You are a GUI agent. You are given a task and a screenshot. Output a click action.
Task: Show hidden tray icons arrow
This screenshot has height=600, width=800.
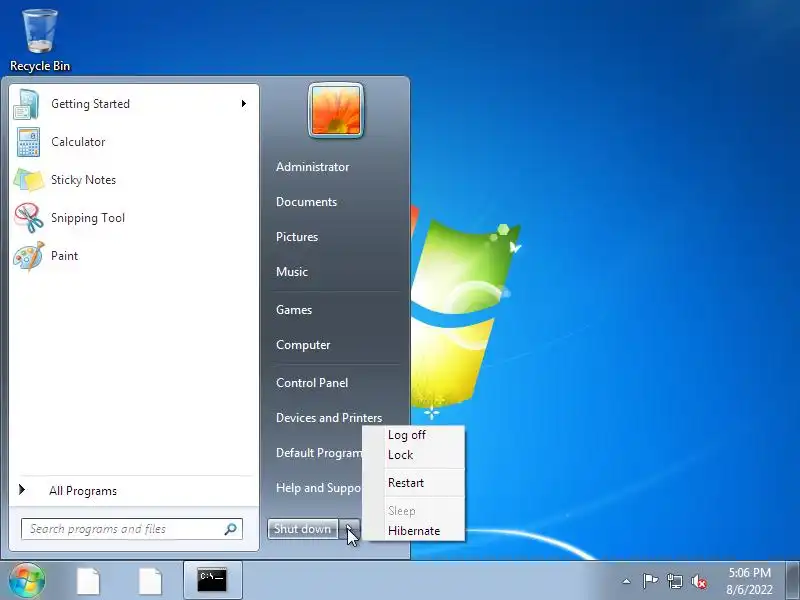pos(627,581)
